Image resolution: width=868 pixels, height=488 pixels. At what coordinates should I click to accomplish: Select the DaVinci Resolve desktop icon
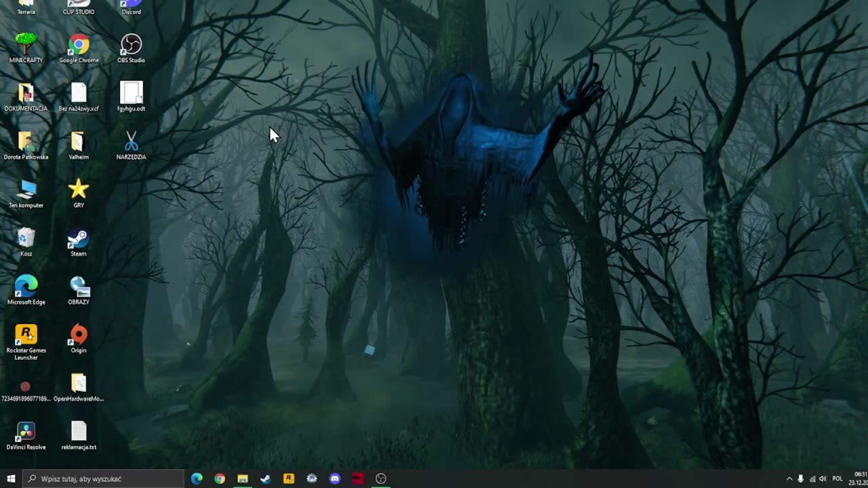(x=26, y=435)
